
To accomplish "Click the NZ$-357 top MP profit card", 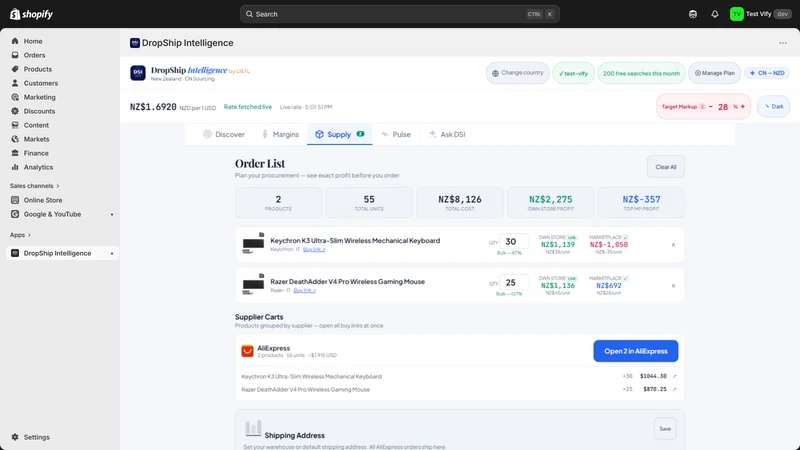I will point(641,203).
